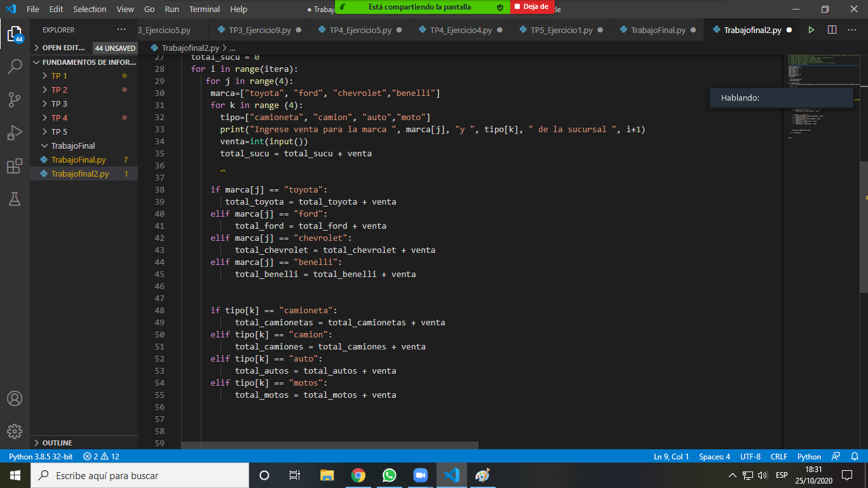
Task: Open the Run and Debug view
Action: (x=15, y=133)
